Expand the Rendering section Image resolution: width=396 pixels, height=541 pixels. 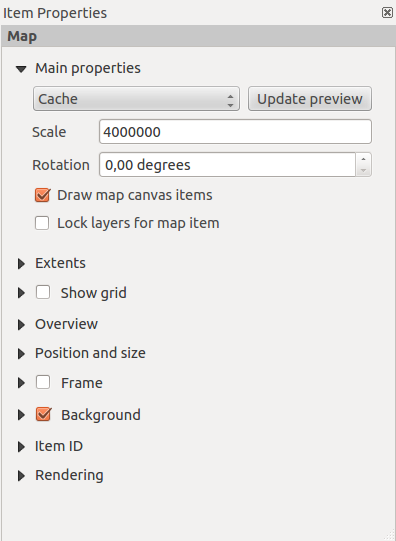click(x=21, y=476)
